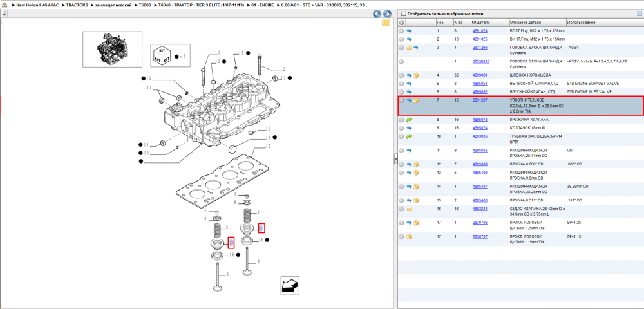Add part 4895052 using its plus icon
This screenshot has height=309, width=644.
[402, 92]
